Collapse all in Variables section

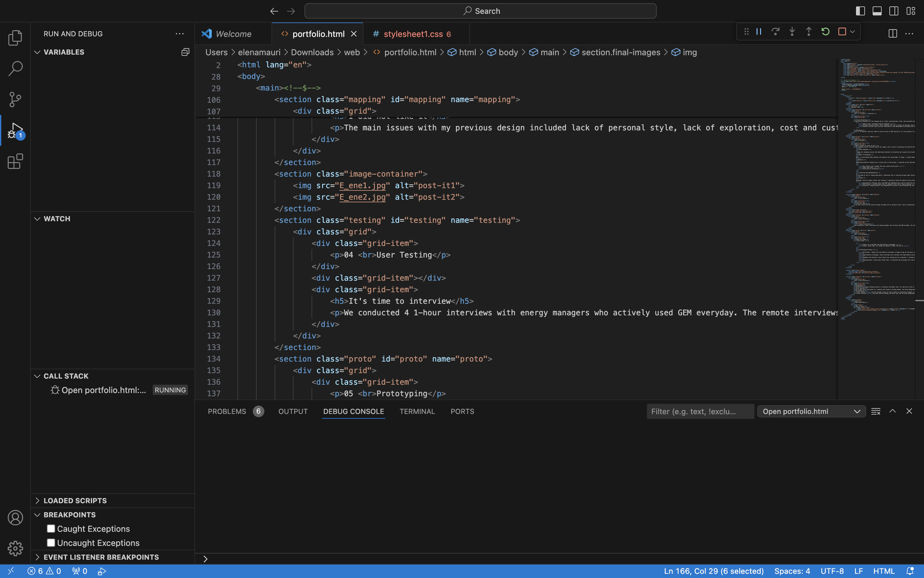click(x=185, y=52)
